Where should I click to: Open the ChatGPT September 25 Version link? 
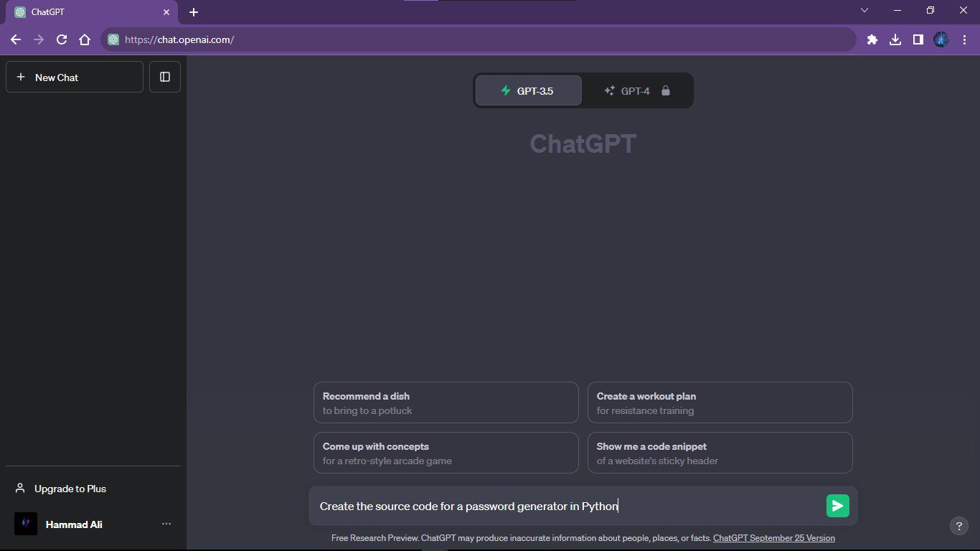pyautogui.click(x=774, y=538)
